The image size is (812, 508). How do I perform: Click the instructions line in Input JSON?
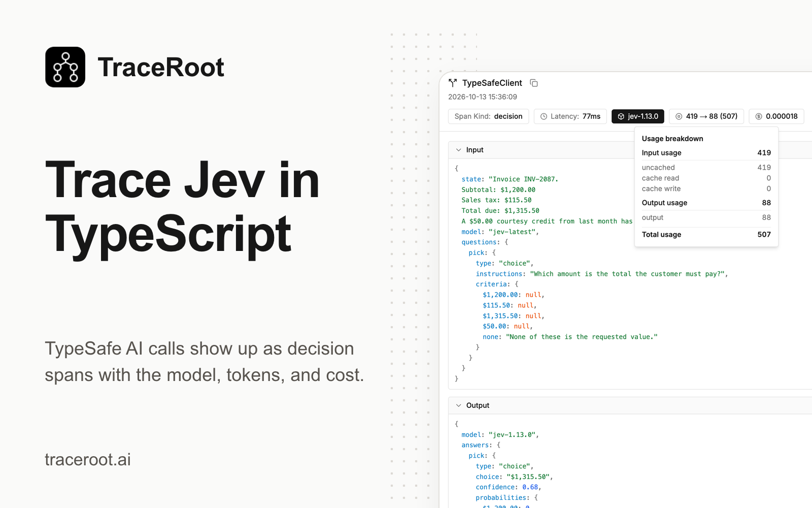[x=602, y=274]
